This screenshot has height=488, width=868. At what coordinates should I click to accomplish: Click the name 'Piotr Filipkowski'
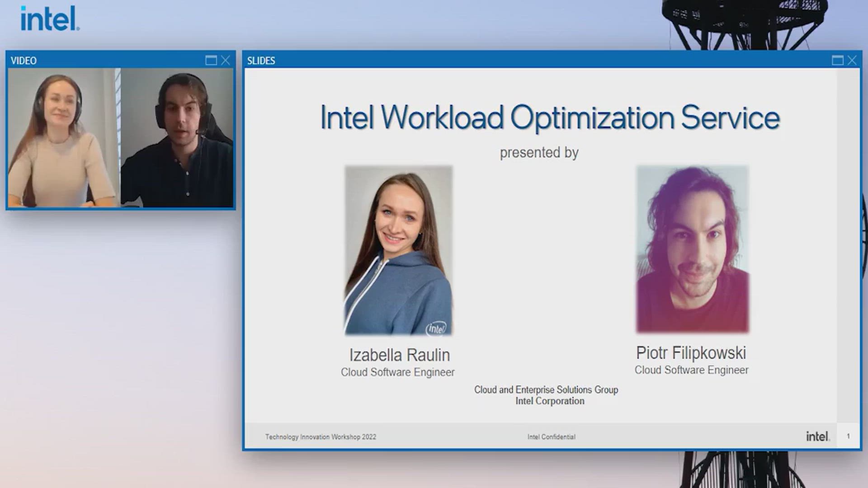pos(691,353)
